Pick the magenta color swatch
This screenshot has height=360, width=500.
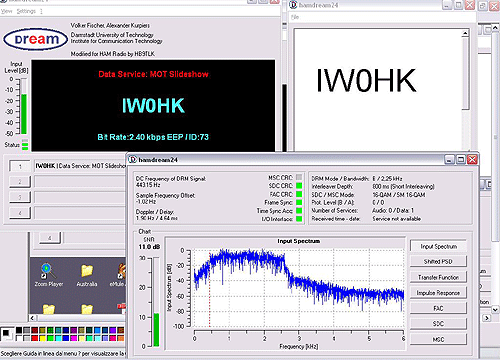point(74,338)
